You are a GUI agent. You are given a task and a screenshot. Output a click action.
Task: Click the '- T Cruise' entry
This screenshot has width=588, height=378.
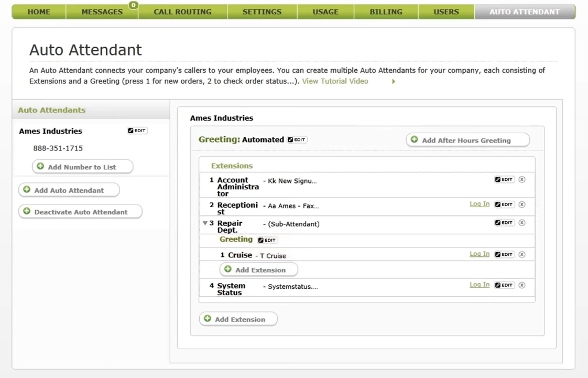[x=271, y=256]
